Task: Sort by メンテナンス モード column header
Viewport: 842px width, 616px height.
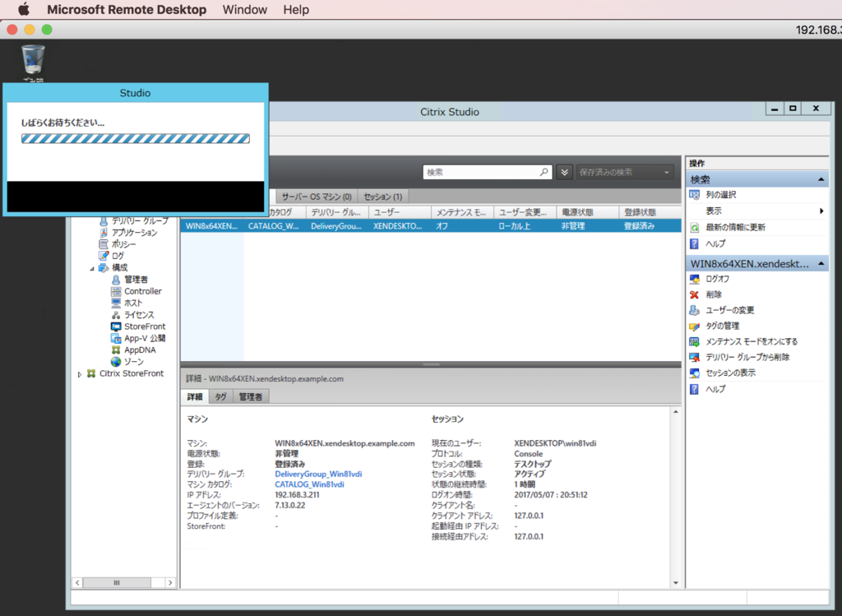Action: (x=462, y=212)
